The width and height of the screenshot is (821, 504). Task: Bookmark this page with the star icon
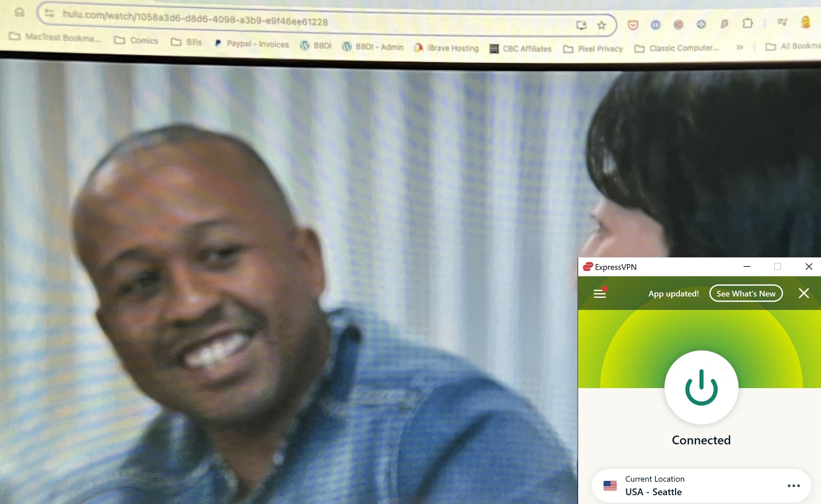point(602,25)
